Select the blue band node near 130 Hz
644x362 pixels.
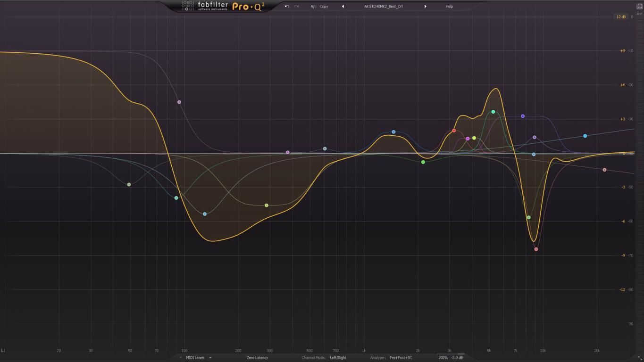coord(205,214)
